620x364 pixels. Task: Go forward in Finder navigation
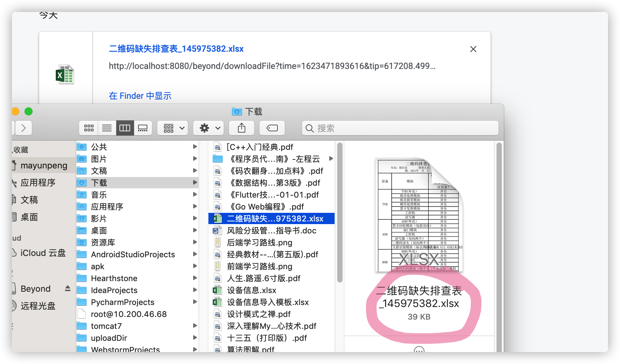coord(23,128)
